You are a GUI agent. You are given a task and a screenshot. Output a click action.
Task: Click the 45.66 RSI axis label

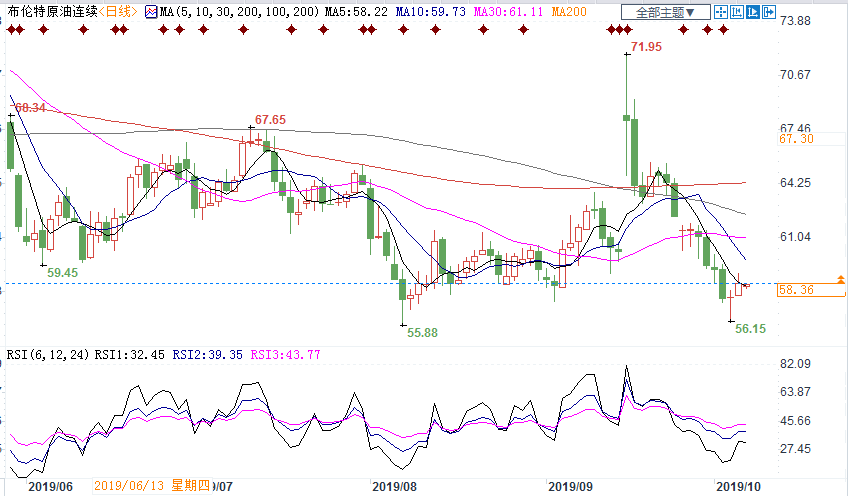[795, 420]
